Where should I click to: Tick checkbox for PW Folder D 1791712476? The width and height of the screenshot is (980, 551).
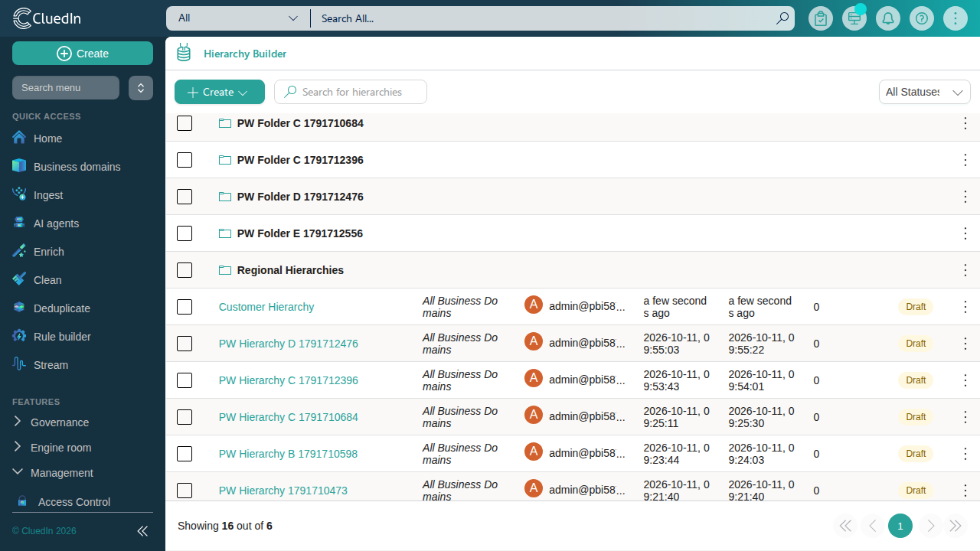[185, 197]
